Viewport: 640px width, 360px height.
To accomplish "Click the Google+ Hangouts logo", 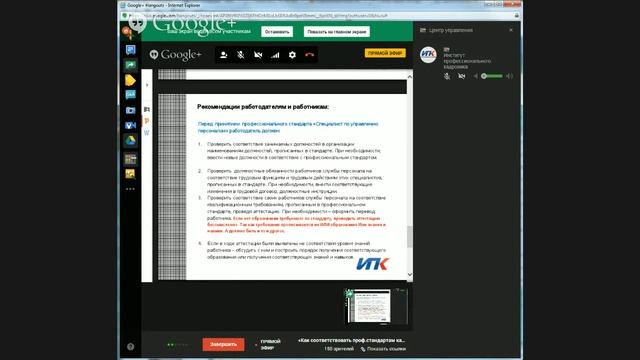I will [x=175, y=55].
